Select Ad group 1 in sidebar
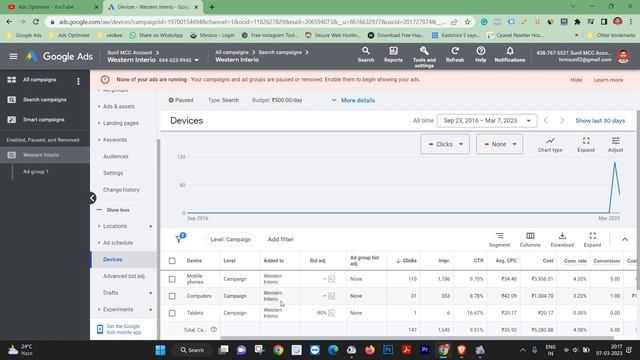The height and width of the screenshot is (360, 640). 36,172
